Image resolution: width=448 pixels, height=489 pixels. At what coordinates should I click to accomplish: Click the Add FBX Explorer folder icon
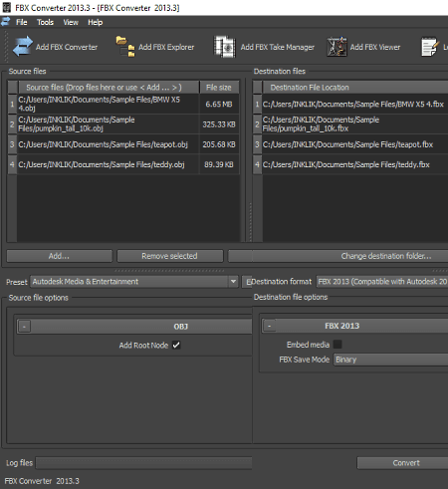point(125,47)
